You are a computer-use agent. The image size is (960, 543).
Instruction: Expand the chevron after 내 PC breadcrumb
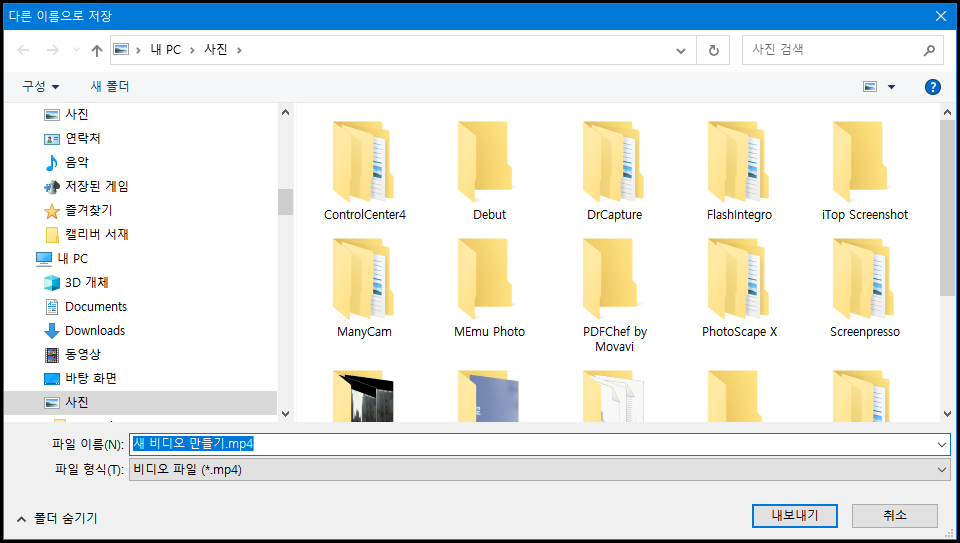click(192, 50)
